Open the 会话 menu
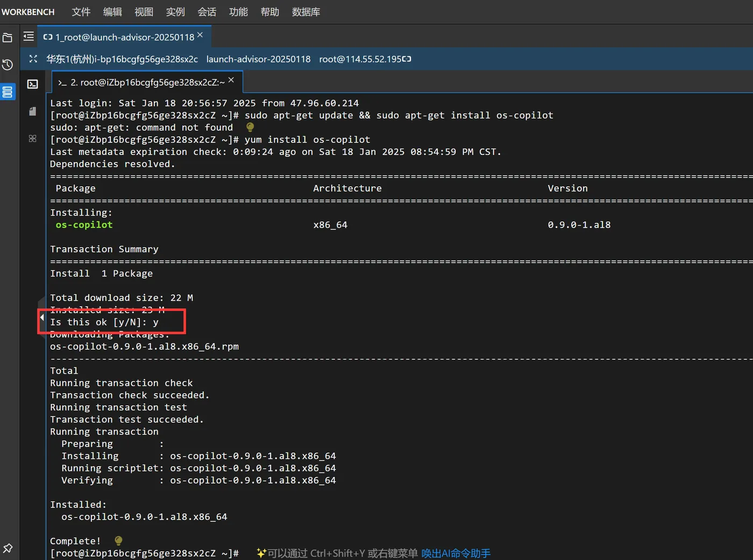This screenshot has width=753, height=560. click(207, 12)
